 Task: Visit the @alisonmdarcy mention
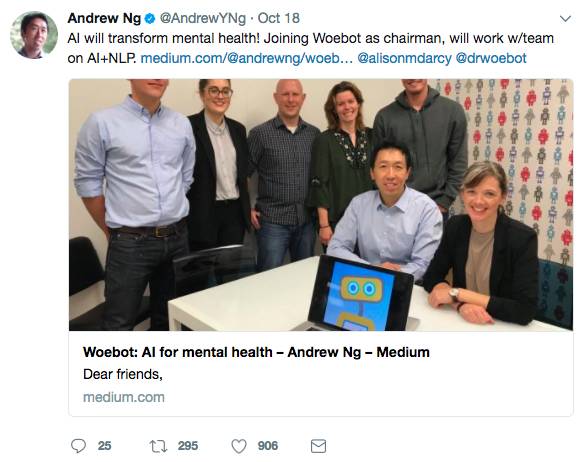404,58
